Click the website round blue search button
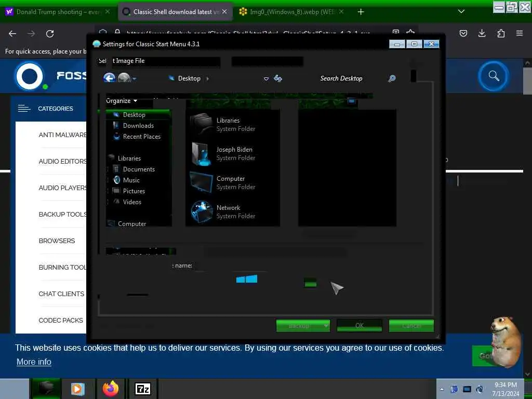The image size is (532, 399). point(494,76)
